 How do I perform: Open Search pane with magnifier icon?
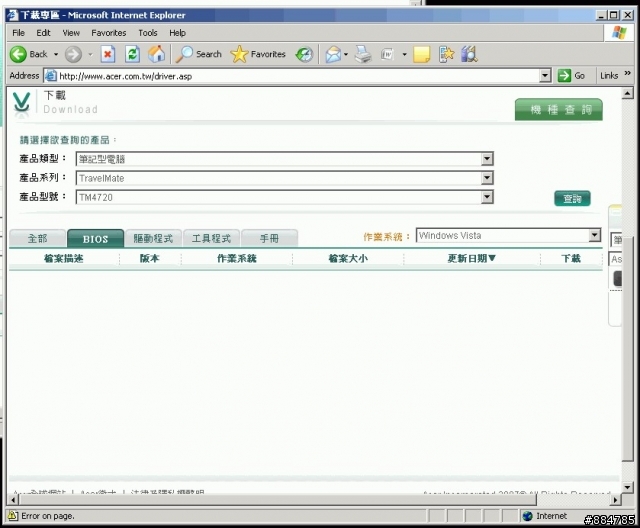click(x=184, y=54)
